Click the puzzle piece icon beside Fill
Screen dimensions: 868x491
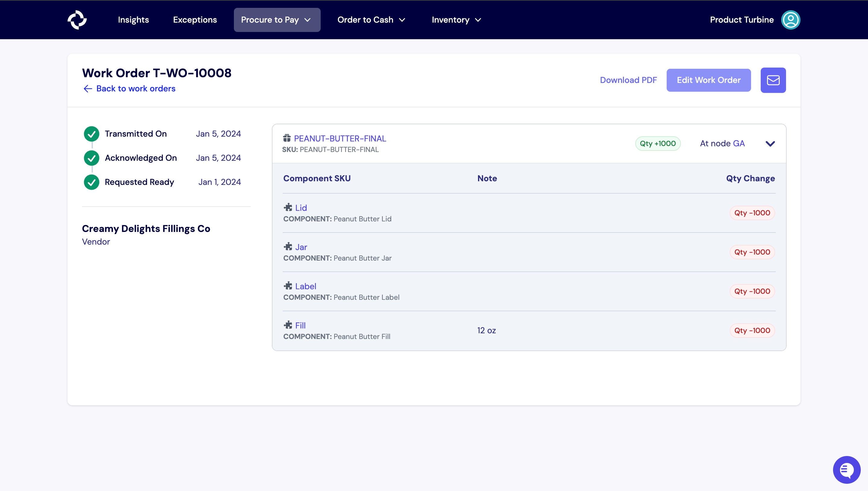click(x=288, y=325)
